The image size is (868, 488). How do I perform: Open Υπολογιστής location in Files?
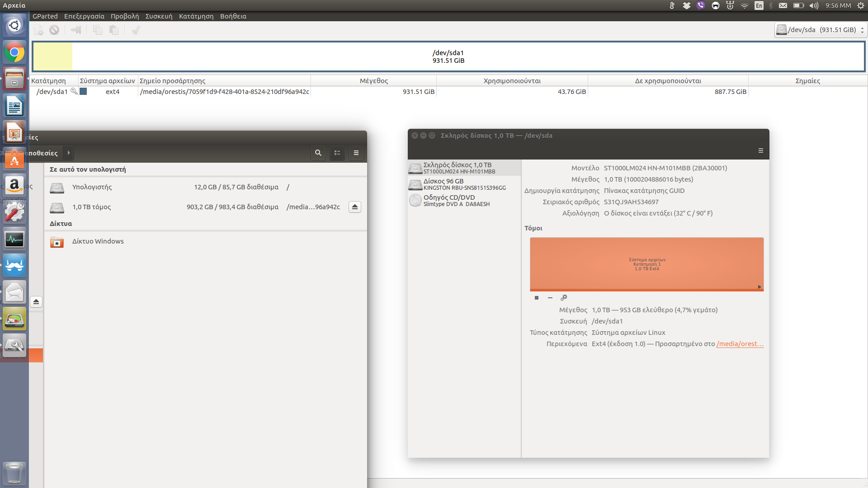[206, 187]
